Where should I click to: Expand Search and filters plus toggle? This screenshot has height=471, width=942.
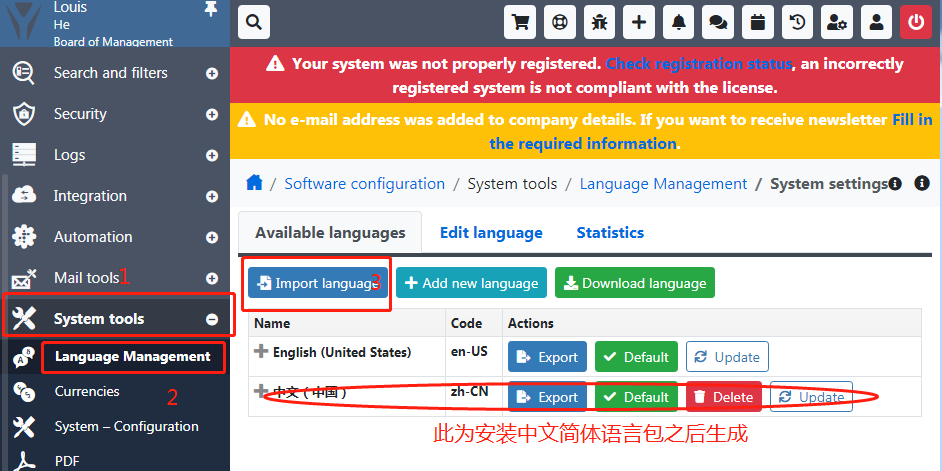tap(211, 73)
